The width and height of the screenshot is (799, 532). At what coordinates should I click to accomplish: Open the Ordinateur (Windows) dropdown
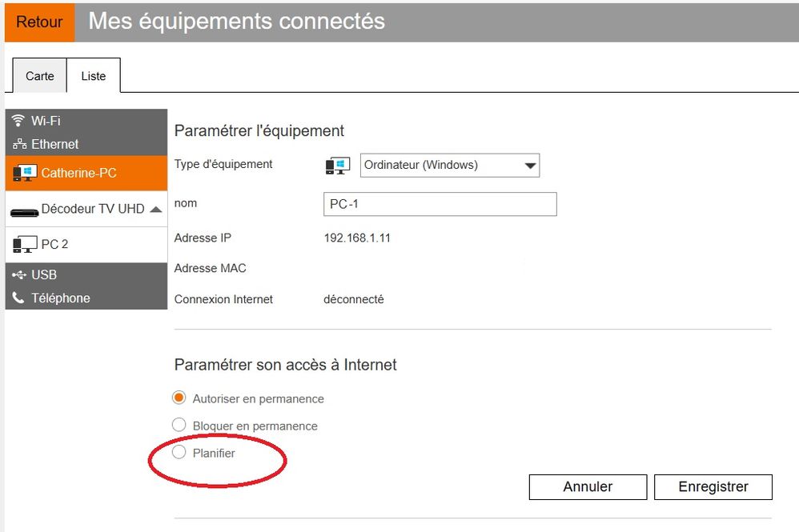click(x=448, y=165)
